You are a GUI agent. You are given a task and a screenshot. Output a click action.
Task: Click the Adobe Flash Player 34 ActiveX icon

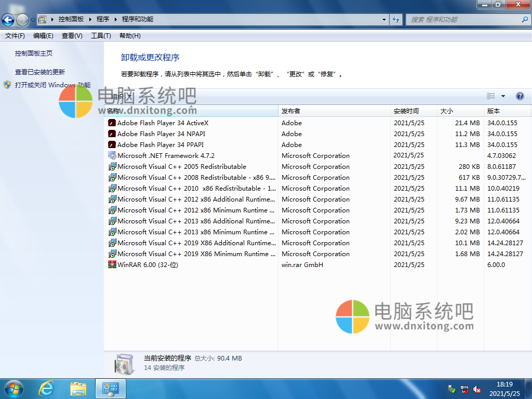[111, 123]
